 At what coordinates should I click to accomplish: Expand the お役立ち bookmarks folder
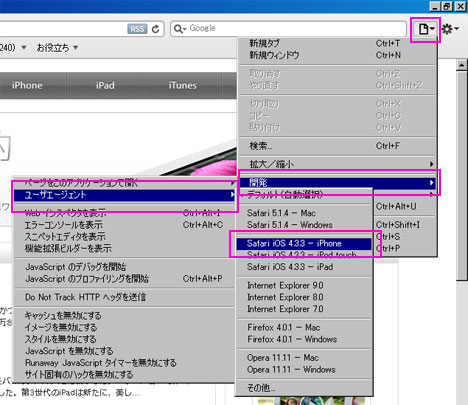click(57, 48)
